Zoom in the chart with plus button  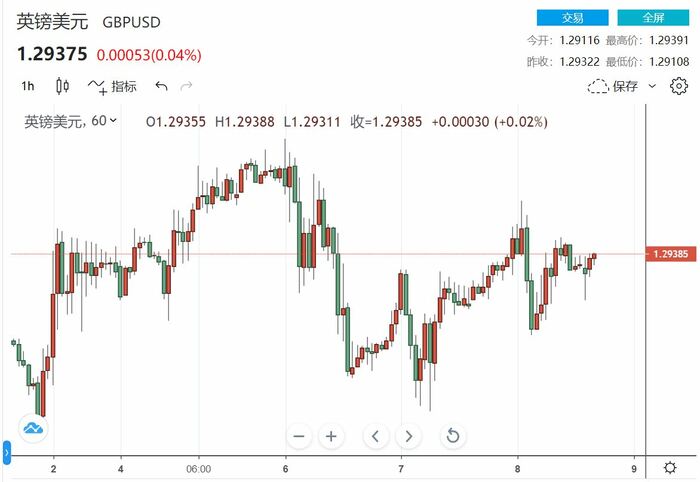point(331,436)
